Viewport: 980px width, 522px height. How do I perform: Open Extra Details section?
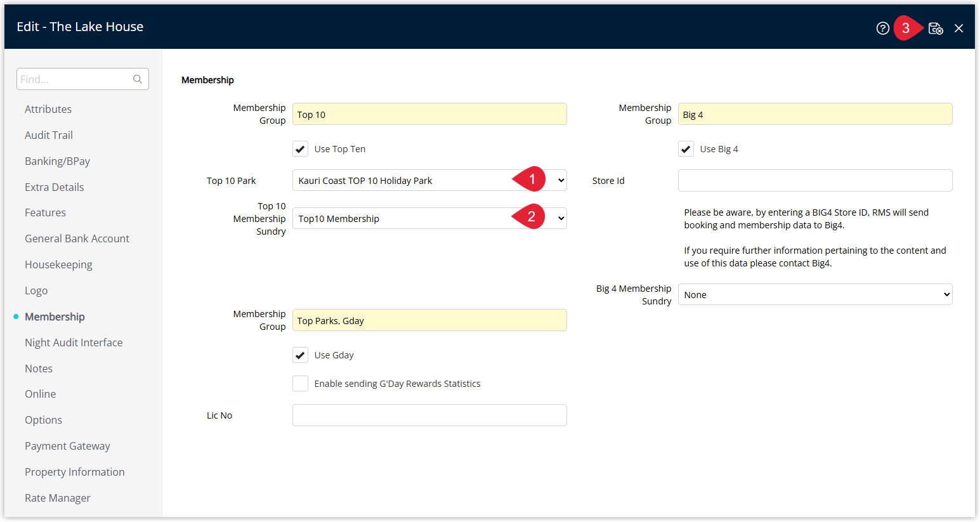tap(55, 187)
